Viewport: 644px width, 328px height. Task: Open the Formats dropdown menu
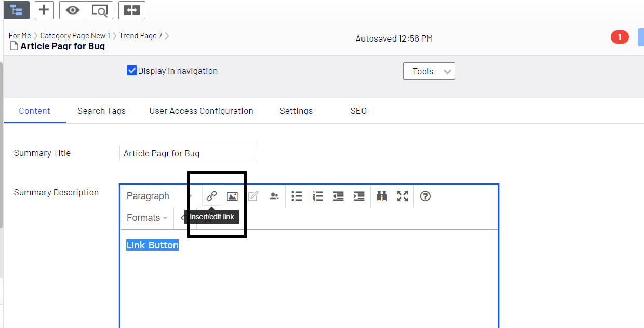coord(147,218)
